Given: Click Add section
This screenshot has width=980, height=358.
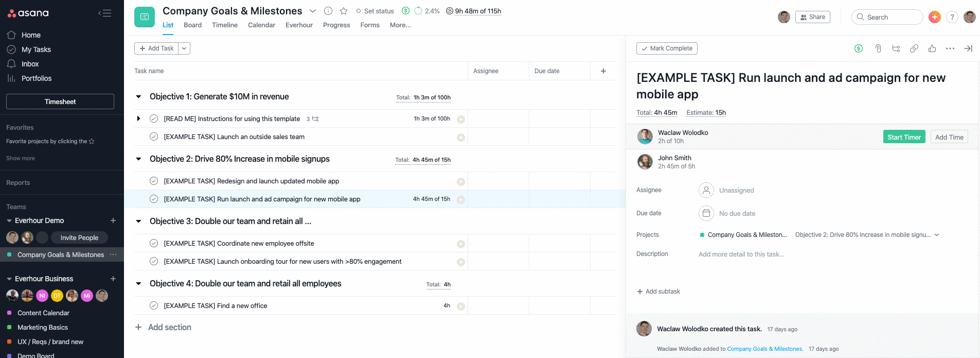Looking at the screenshot, I should [163, 327].
